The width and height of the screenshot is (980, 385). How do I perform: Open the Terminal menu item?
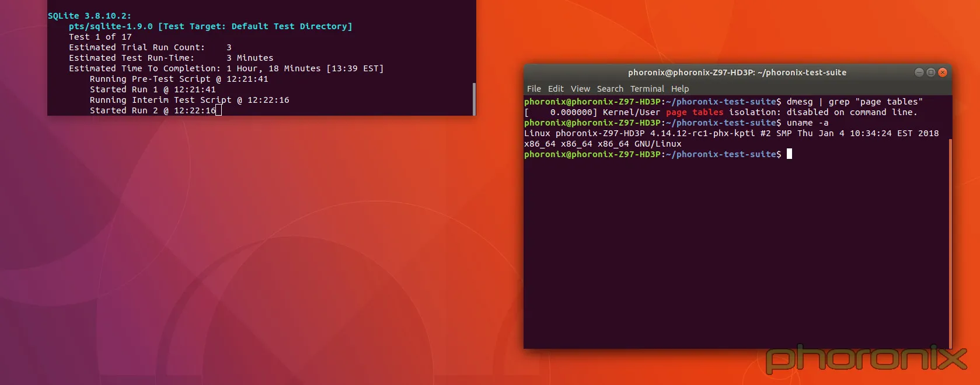tap(647, 89)
